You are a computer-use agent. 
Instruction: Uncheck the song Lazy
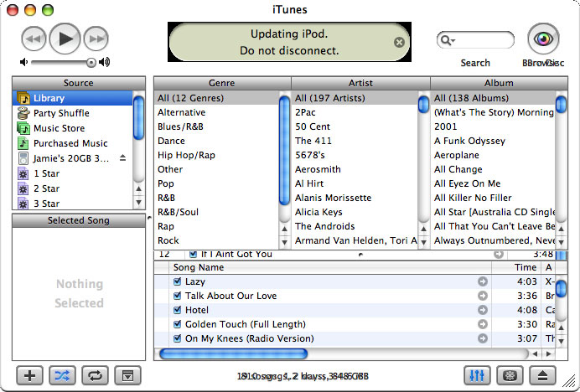pos(178,281)
